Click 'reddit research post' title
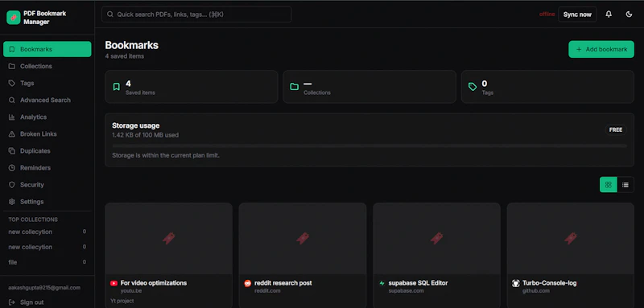This screenshot has height=308, width=644. 283,283
